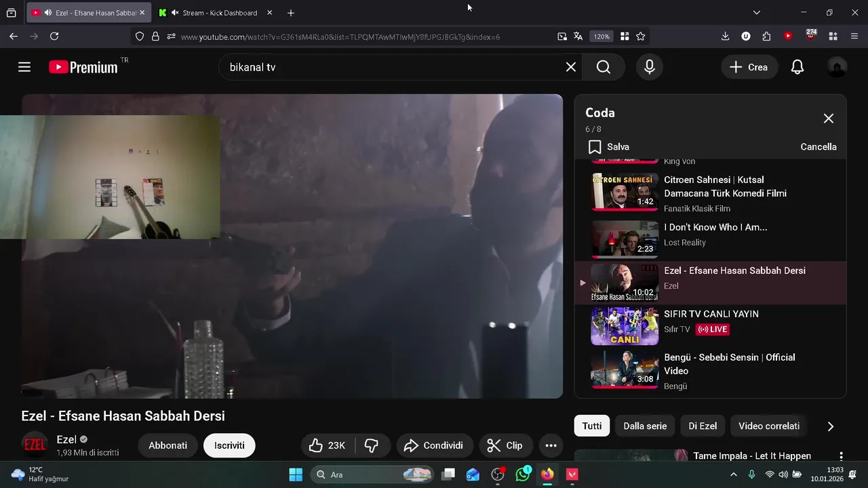Bookmark this page with the star
Viewport: 868px width, 488px height.
641,37
